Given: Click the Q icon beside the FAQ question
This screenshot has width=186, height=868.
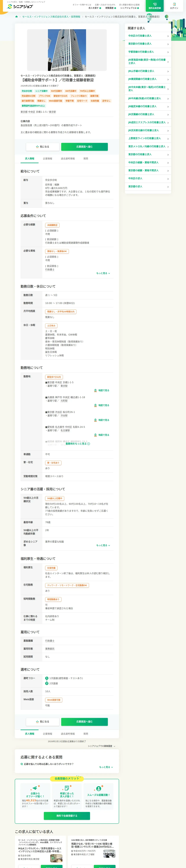Looking at the screenshot, I should (22, 764).
